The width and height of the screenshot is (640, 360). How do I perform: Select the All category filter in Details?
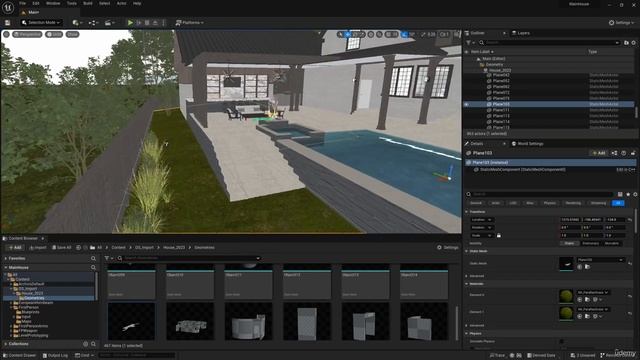(618, 203)
